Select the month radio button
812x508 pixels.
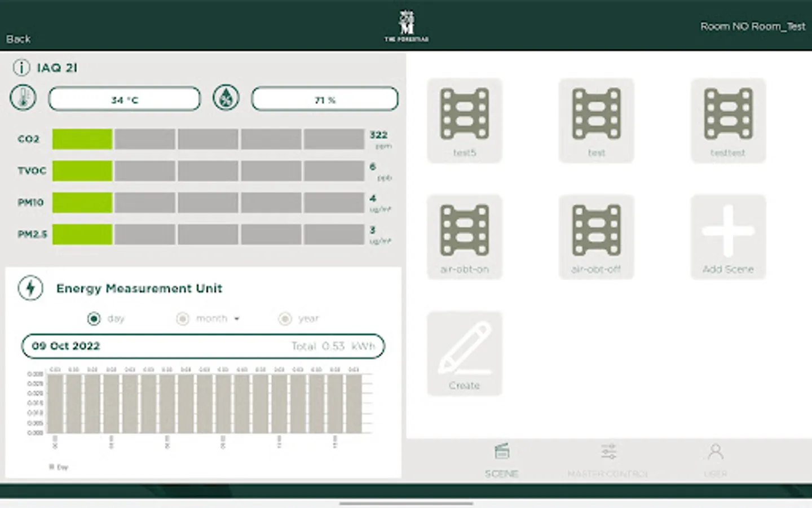(x=183, y=319)
